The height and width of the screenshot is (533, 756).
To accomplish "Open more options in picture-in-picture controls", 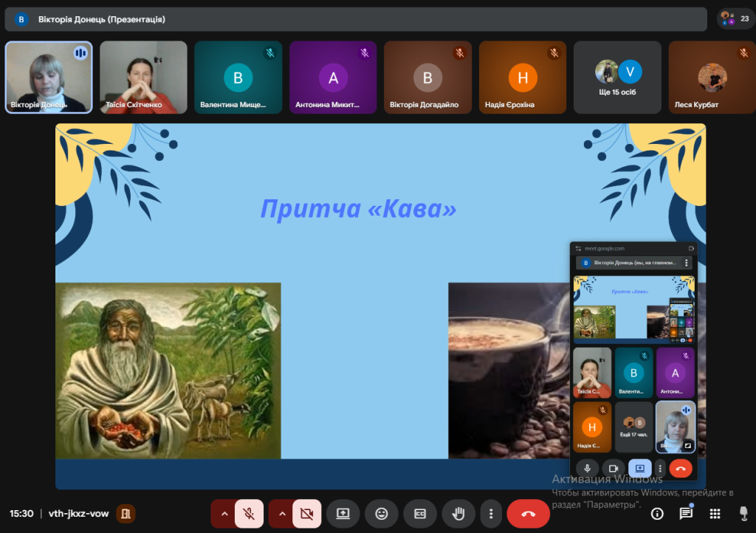I will (x=660, y=468).
